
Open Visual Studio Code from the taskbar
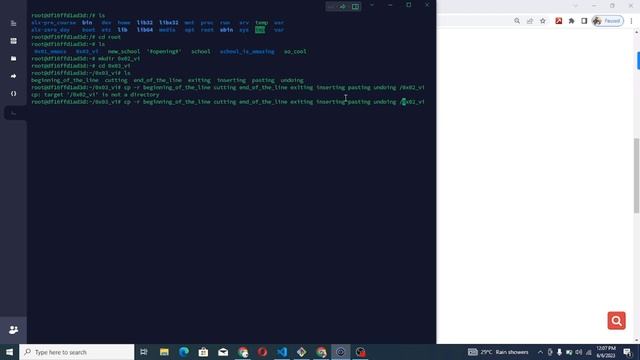282,352
